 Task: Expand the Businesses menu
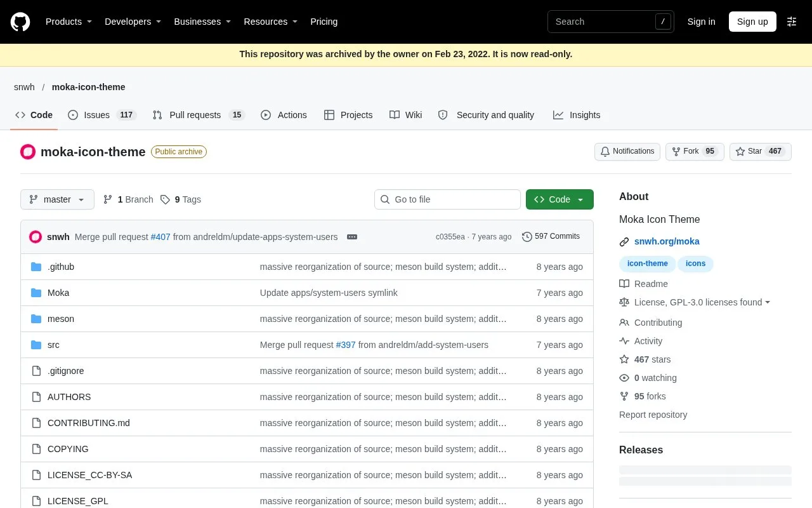point(202,22)
